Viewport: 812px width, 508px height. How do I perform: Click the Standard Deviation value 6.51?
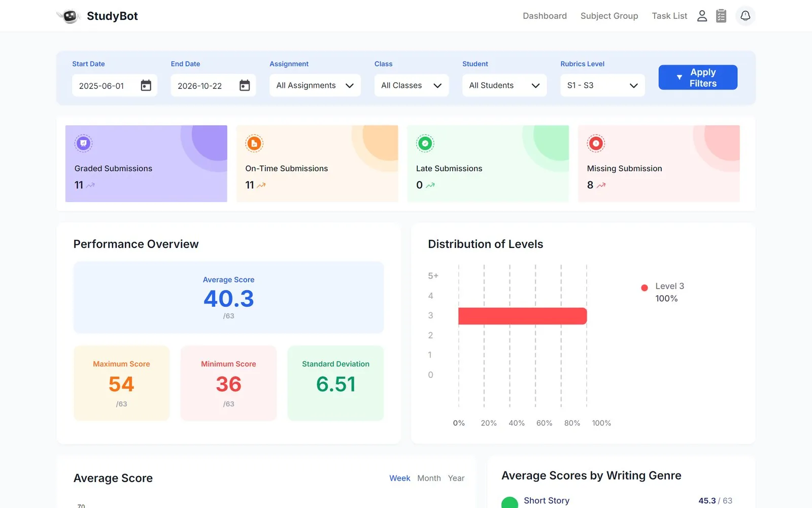coord(335,384)
